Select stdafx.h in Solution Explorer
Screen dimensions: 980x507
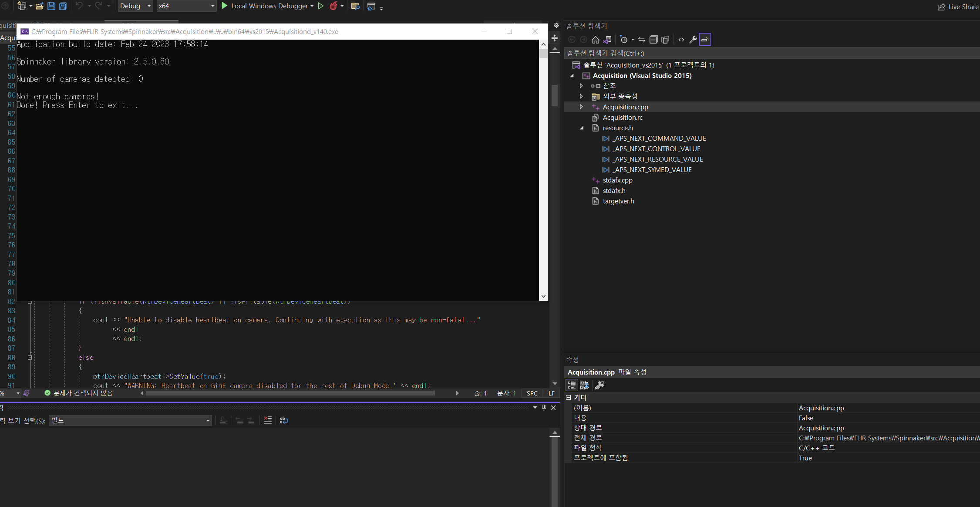[614, 191]
